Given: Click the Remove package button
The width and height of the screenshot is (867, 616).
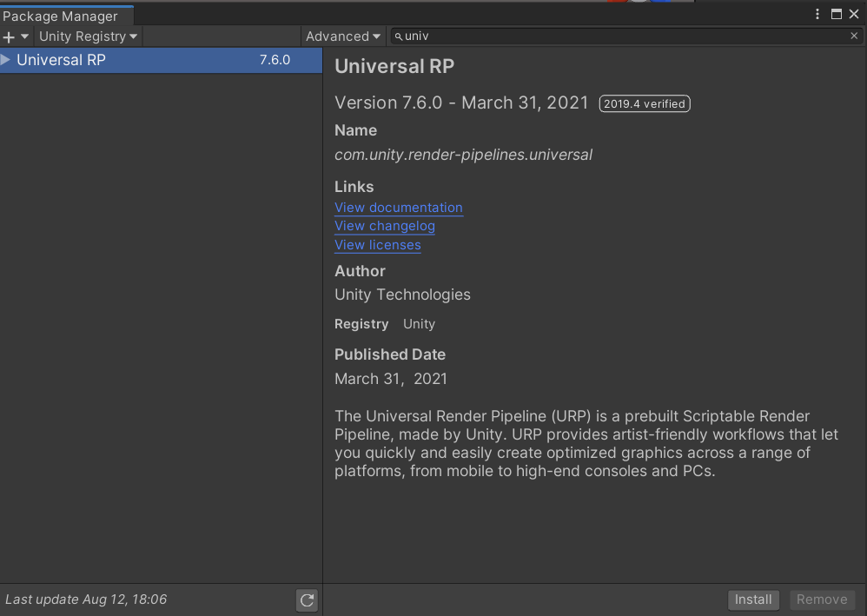Looking at the screenshot, I should [x=821, y=599].
